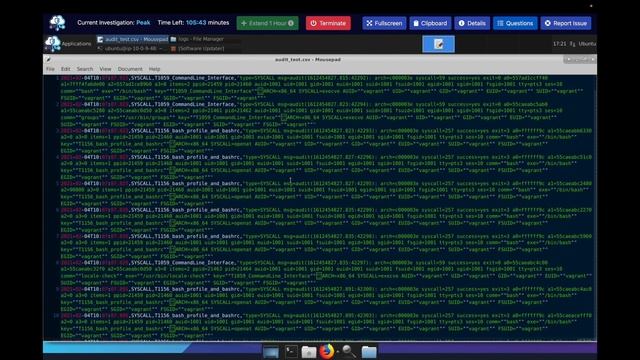Open the Help menu in Mousepad
Screen dimensions: 640x360
pos(154,69)
